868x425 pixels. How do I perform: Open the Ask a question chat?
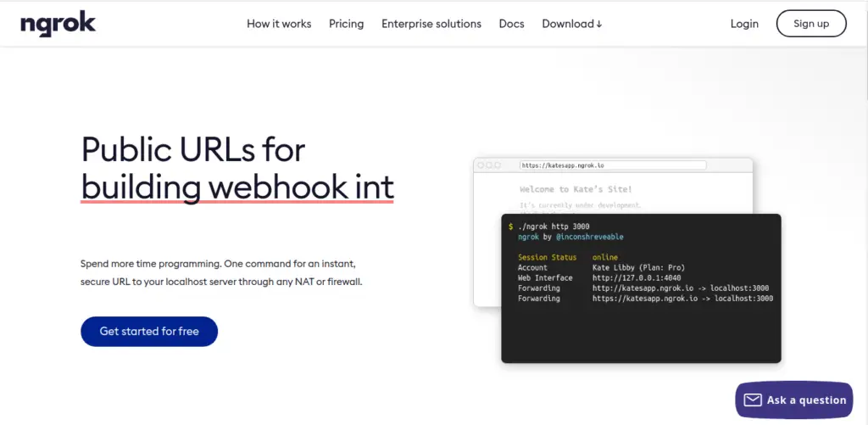click(x=793, y=400)
